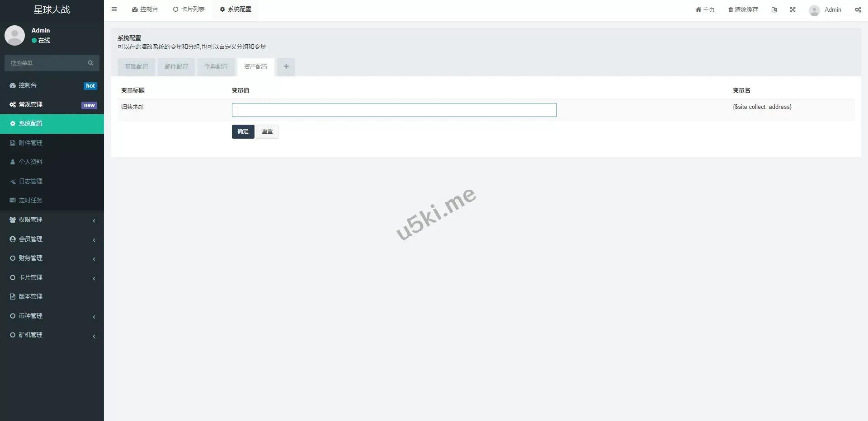The width and height of the screenshot is (868, 421).
Task: Click 清除缓存 trash icon in header
Action: click(731, 10)
